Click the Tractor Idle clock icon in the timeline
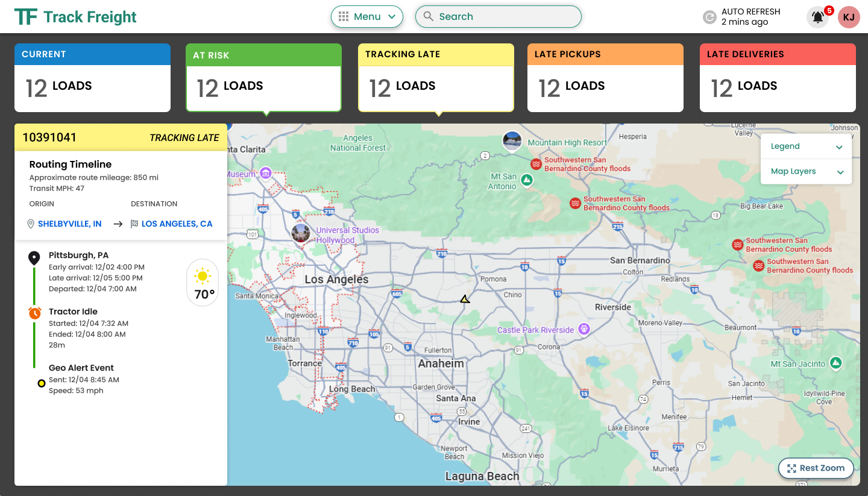868x496 pixels. (34, 313)
